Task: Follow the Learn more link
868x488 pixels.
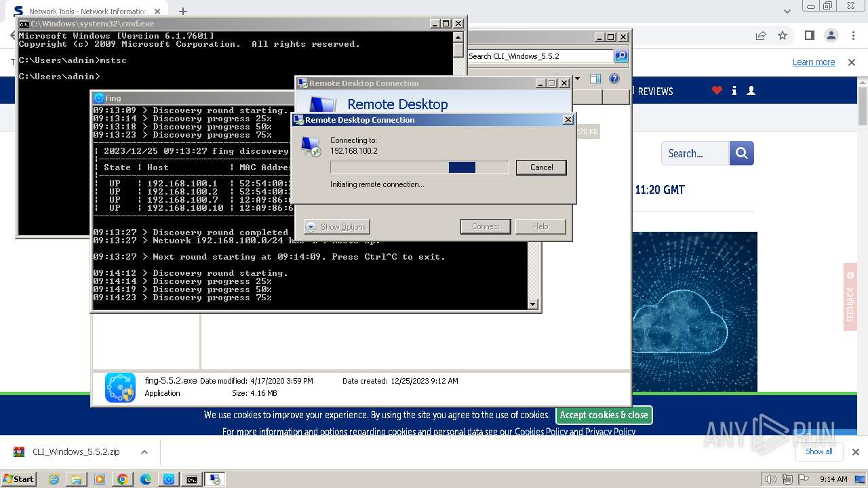Action: point(814,62)
